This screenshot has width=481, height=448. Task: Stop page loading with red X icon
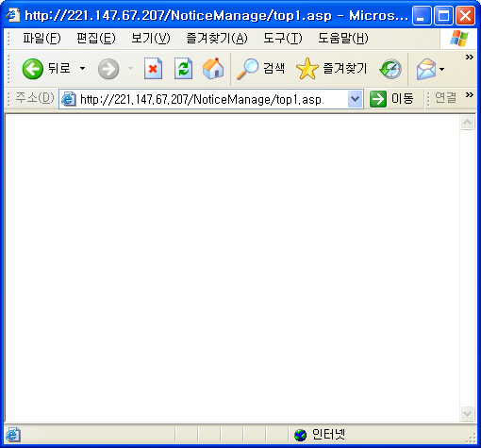(x=153, y=69)
